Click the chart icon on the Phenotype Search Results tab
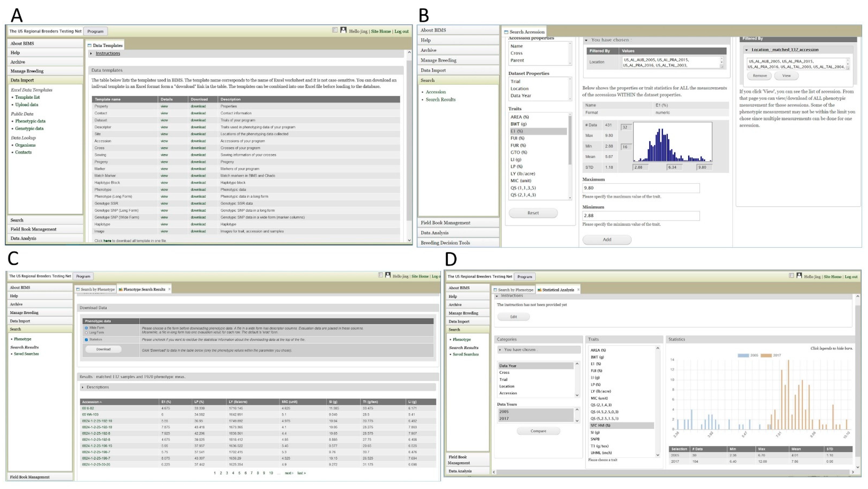 coord(121,289)
